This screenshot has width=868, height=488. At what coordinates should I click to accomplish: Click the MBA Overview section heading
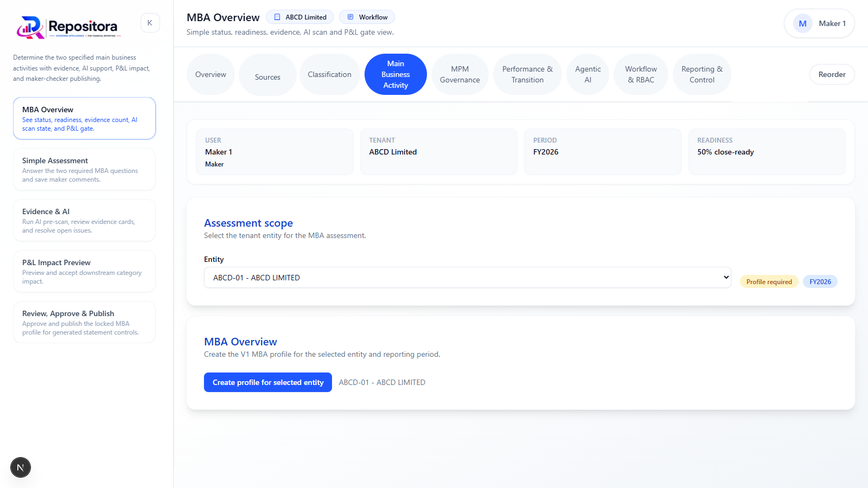240,342
